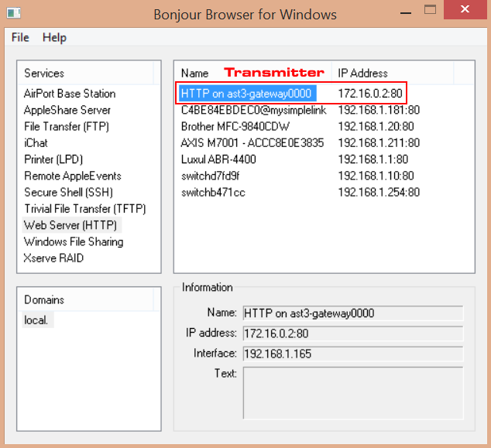Close the Bonjour Browser window
Screen dimensions: 491x448
(465, 9)
